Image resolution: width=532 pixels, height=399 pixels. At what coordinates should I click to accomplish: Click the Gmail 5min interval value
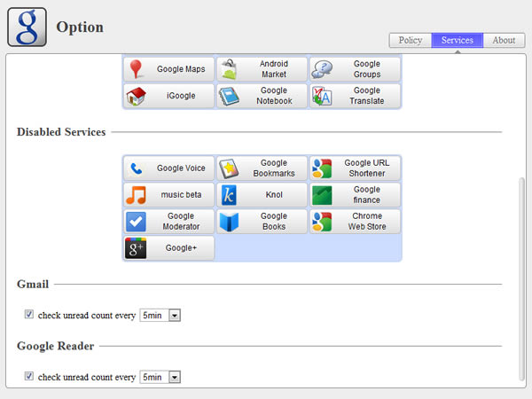(x=152, y=316)
